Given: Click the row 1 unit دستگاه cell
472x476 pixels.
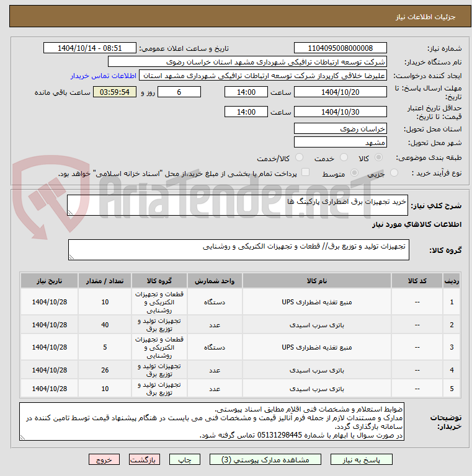Looking at the screenshot, I should [x=215, y=302].
